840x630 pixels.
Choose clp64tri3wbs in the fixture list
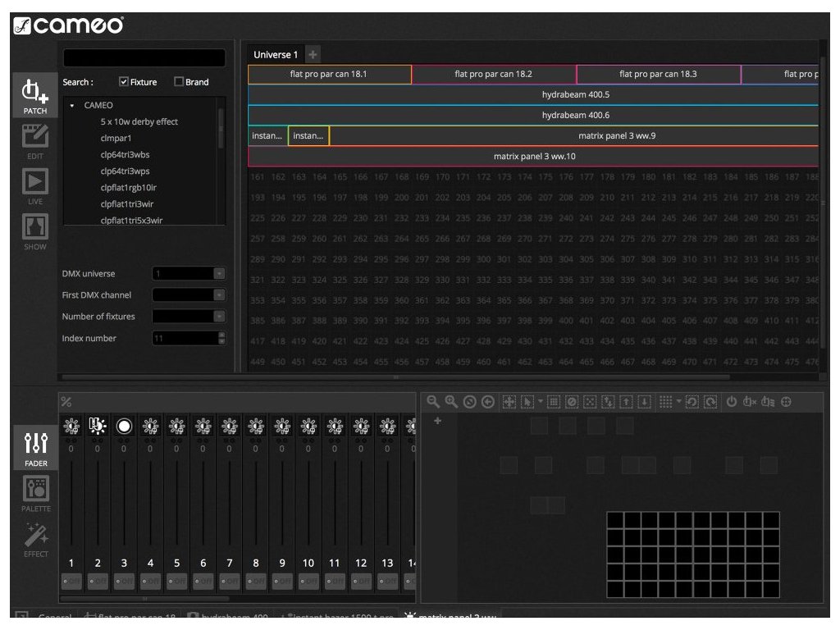point(125,155)
